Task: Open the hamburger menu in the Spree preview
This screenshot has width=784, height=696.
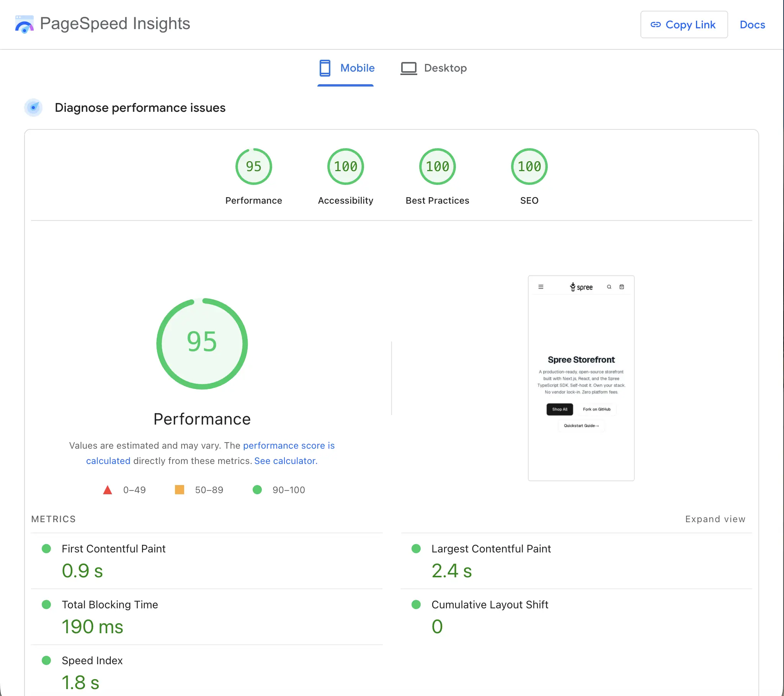Action: point(541,287)
